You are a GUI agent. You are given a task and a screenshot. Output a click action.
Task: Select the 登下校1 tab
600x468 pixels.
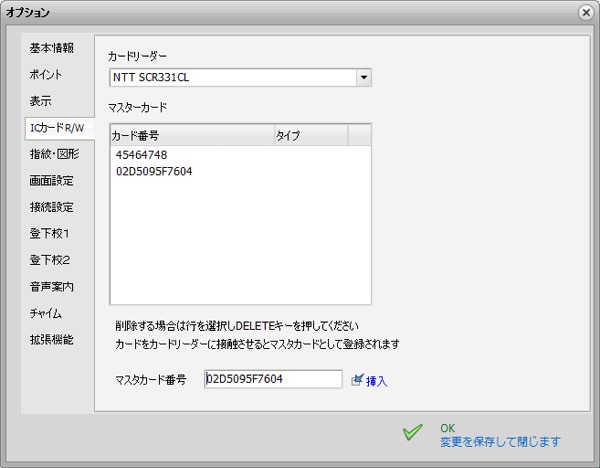click(49, 233)
